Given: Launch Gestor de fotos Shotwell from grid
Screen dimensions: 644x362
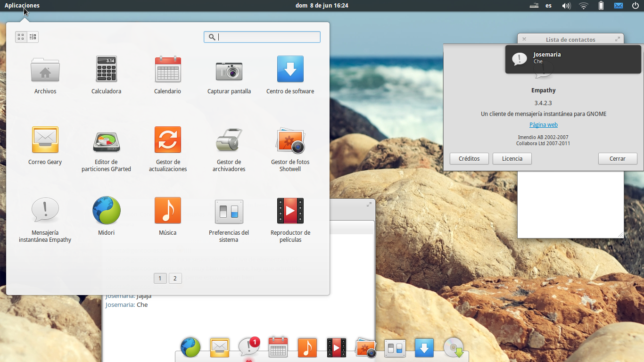Looking at the screenshot, I should [290, 149].
